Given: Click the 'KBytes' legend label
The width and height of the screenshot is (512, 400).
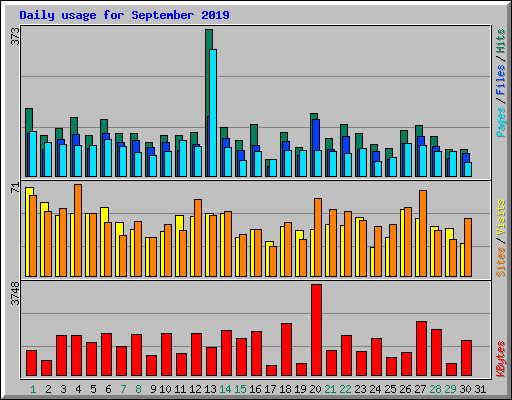Looking at the screenshot, I should tap(500, 359).
